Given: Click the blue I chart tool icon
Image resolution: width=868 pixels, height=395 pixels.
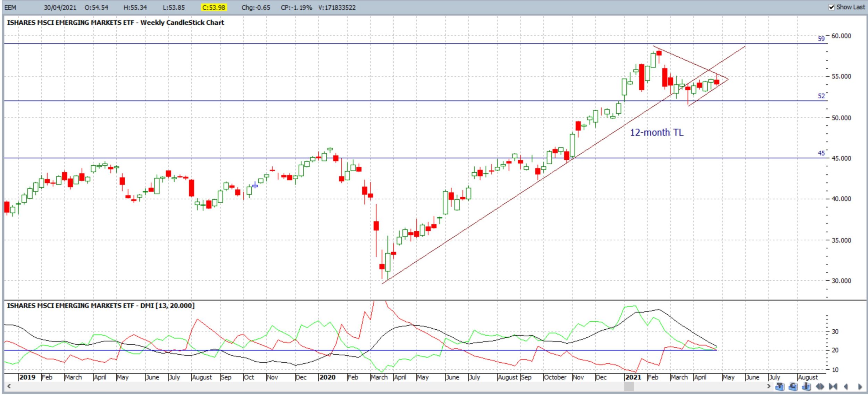Looking at the screenshot, I should 806,386.
